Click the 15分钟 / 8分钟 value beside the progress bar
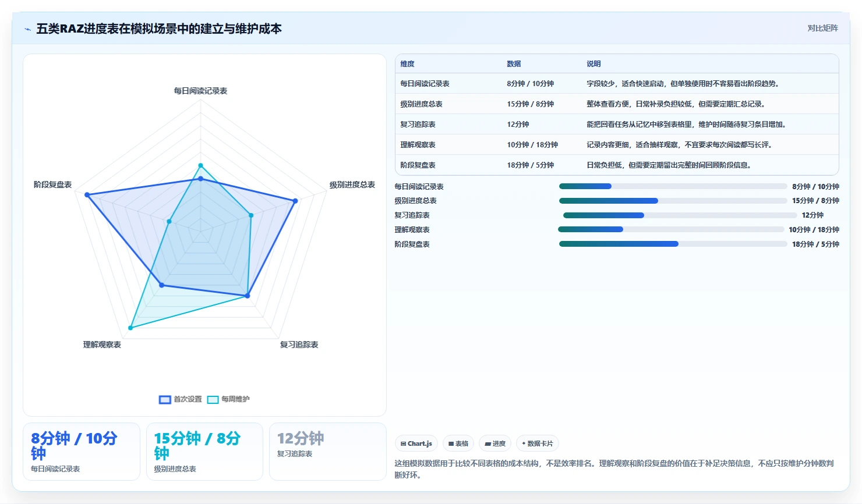The width and height of the screenshot is (862, 504). pyautogui.click(x=815, y=201)
